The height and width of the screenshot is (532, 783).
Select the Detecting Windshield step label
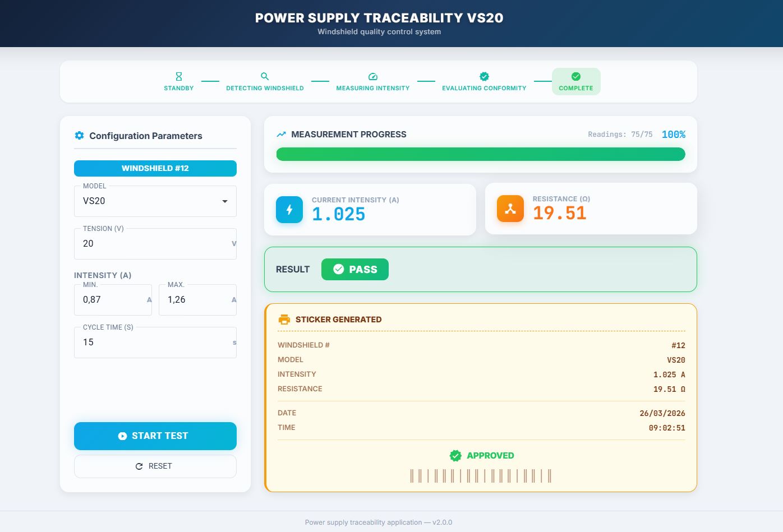[265, 88]
